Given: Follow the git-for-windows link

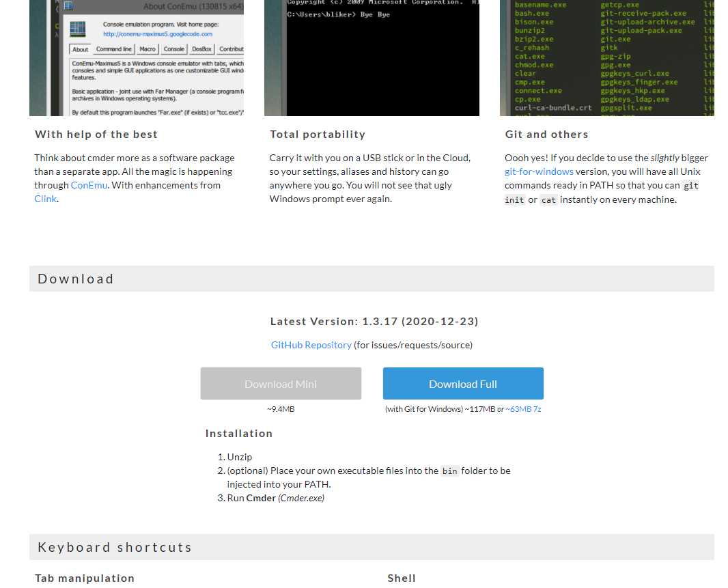Looking at the screenshot, I should coord(539,172).
